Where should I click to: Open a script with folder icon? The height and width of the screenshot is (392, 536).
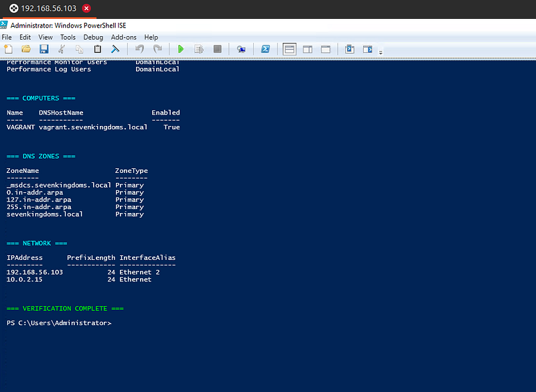pyautogui.click(x=26, y=49)
